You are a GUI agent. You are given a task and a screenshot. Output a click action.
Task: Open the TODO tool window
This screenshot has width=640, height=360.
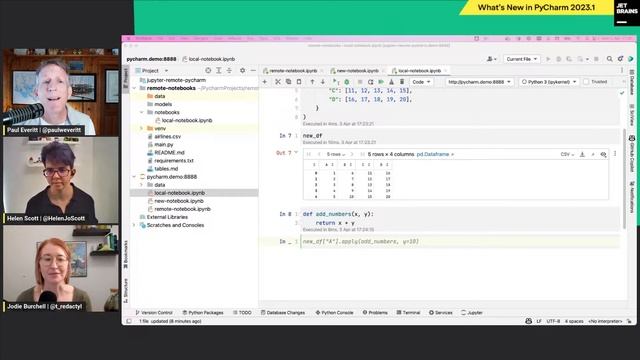[242, 313]
